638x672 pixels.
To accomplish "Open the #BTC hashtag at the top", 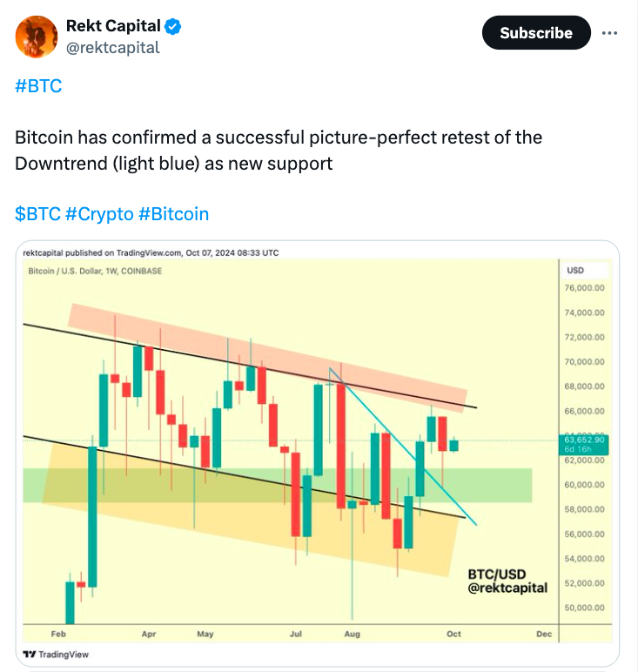I will (38, 86).
